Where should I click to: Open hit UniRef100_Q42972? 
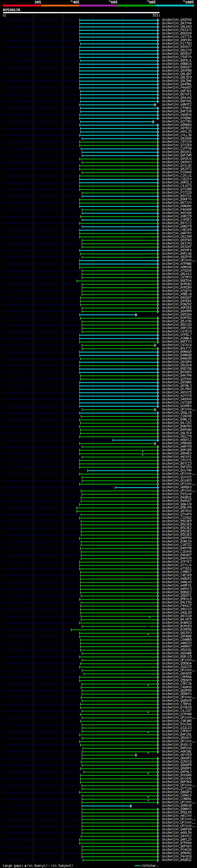coord(177,169)
